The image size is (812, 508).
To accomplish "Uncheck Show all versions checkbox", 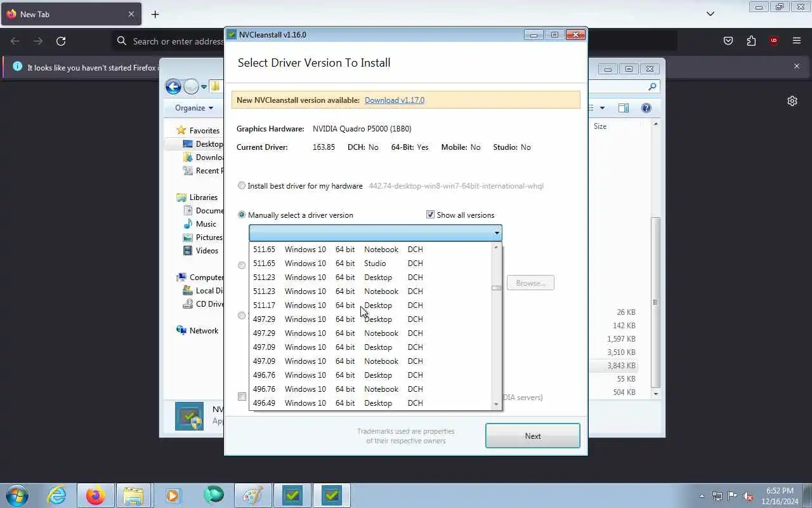I will coord(430,215).
